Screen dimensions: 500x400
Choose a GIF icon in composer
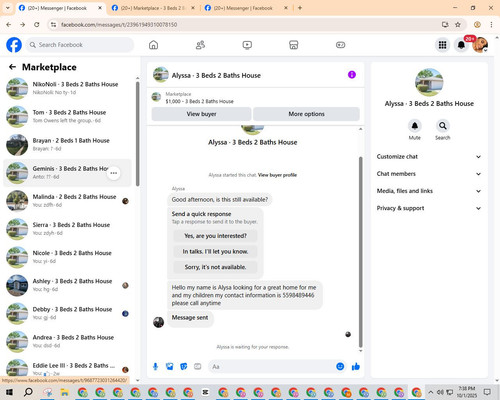click(x=198, y=367)
